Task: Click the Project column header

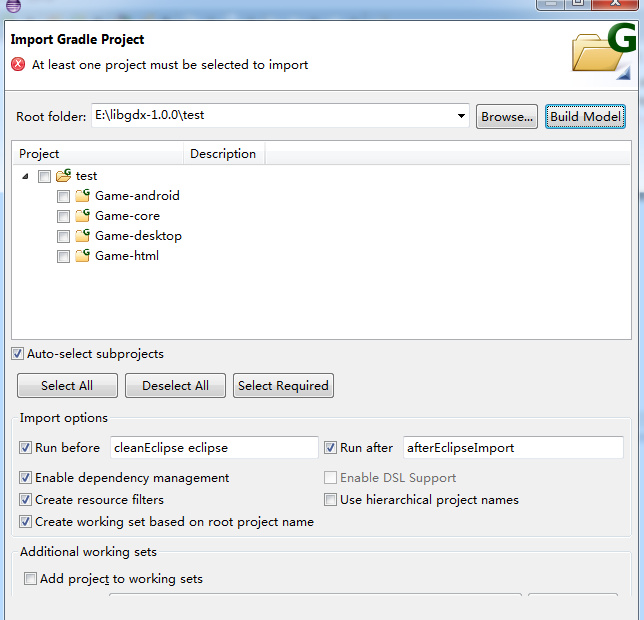Action: [98, 154]
